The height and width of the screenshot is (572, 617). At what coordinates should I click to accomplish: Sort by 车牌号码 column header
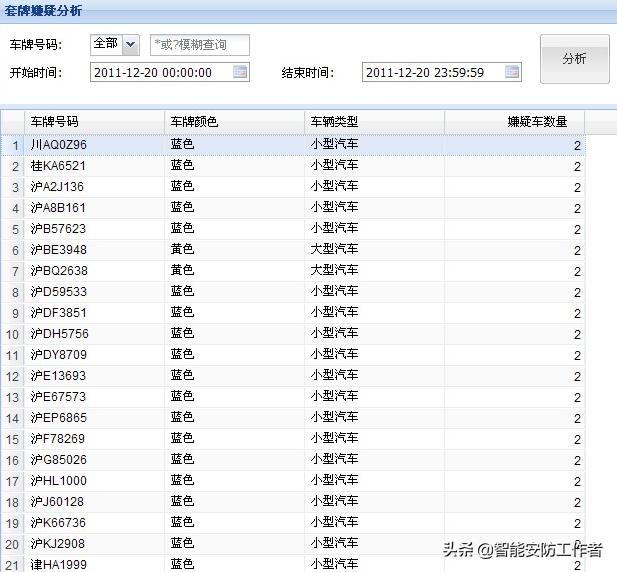tap(94, 122)
